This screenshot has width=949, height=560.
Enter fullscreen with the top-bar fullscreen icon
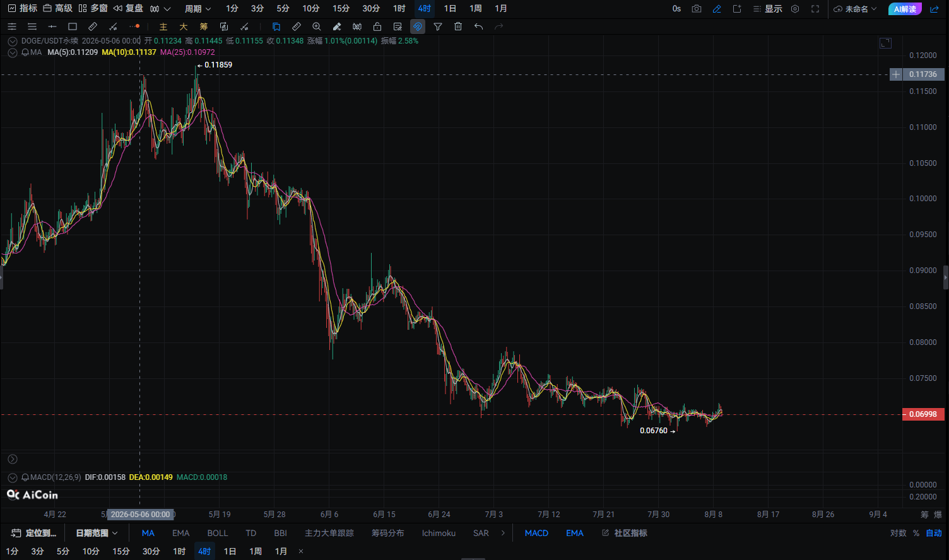coord(815,9)
